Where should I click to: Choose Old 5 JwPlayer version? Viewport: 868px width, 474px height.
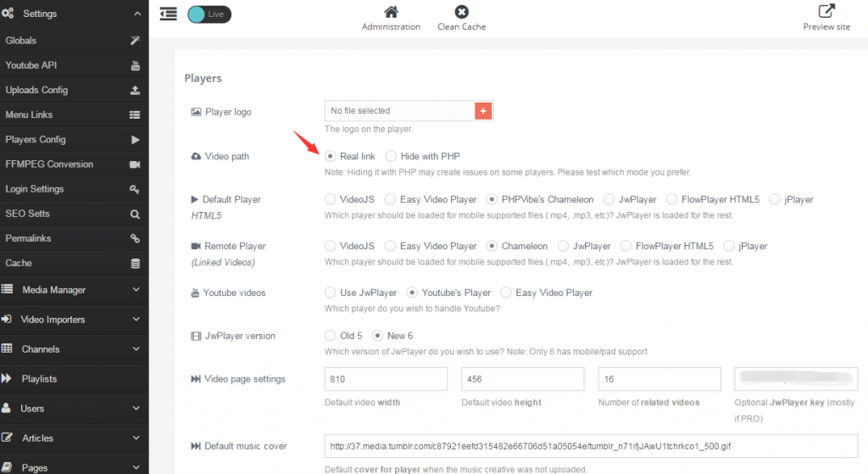[x=331, y=336]
